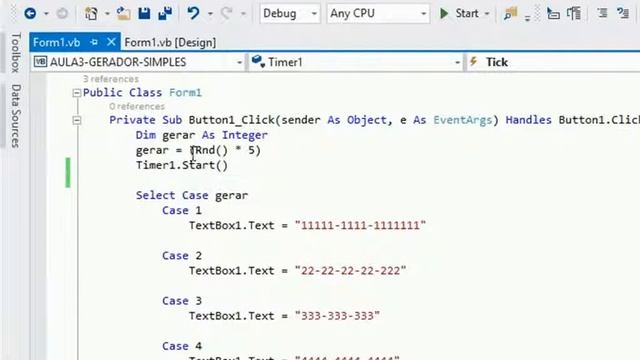Open the toolbar overflow options arrow
The height and width of the screenshot is (360, 640).
coord(527,17)
